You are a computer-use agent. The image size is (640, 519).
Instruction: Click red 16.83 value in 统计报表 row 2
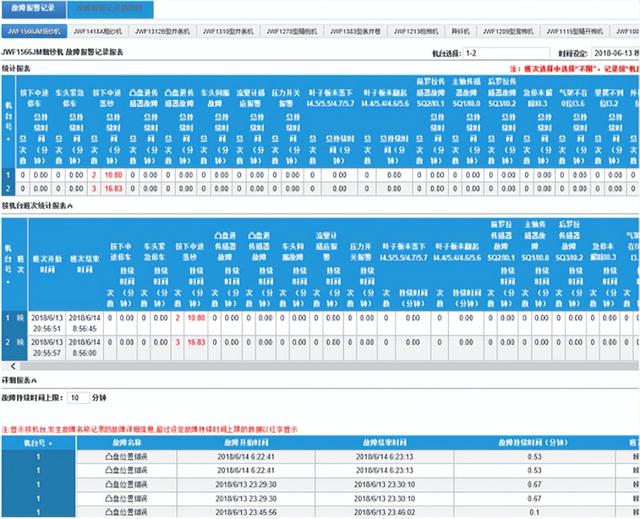pos(113,189)
